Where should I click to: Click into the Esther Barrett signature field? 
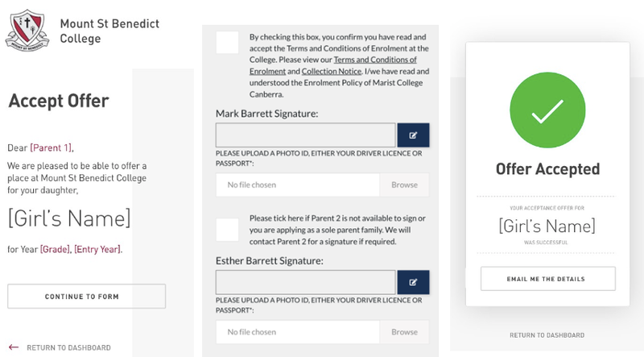[x=305, y=282]
